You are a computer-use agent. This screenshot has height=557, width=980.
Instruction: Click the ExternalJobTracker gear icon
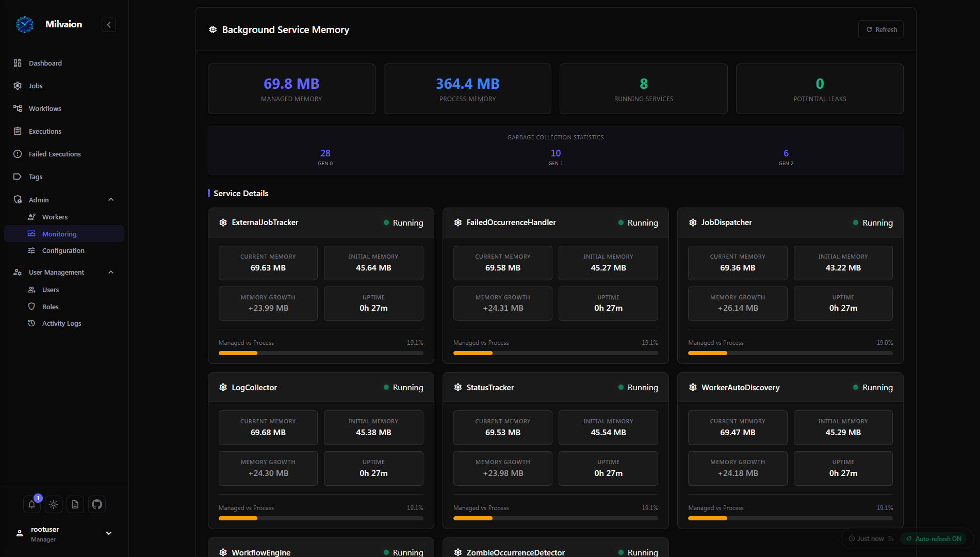(x=223, y=222)
